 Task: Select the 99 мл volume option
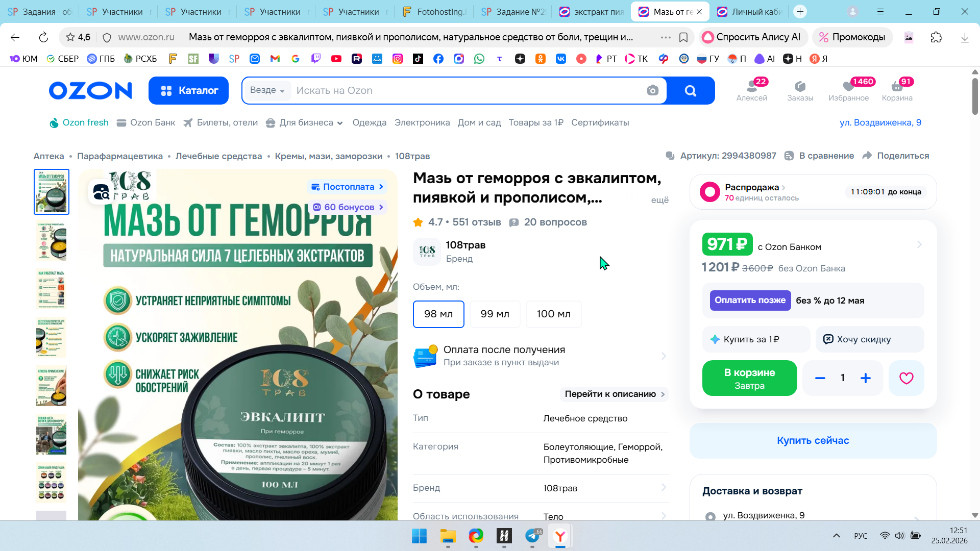tap(495, 314)
